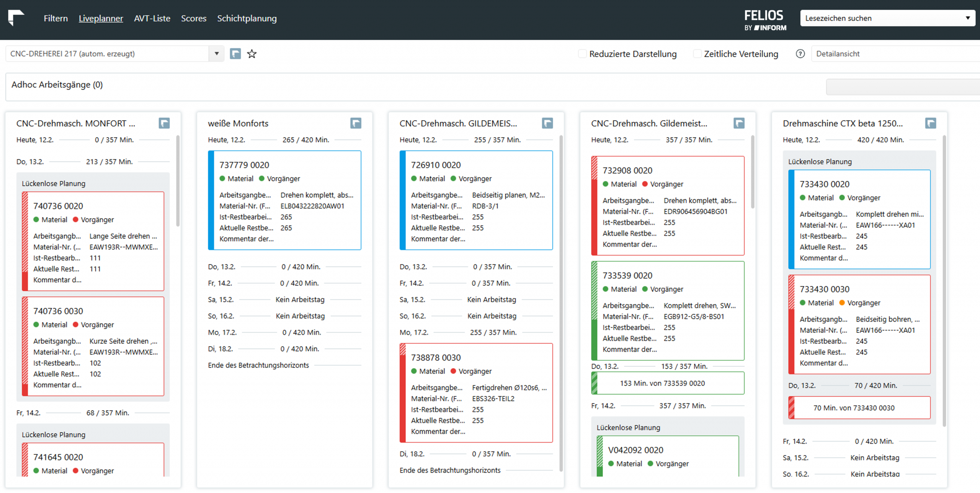The height and width of the screenshot is (493, 980).
Task: Click material number EBS326-TEIL2
Action: (x=493, y=399)
